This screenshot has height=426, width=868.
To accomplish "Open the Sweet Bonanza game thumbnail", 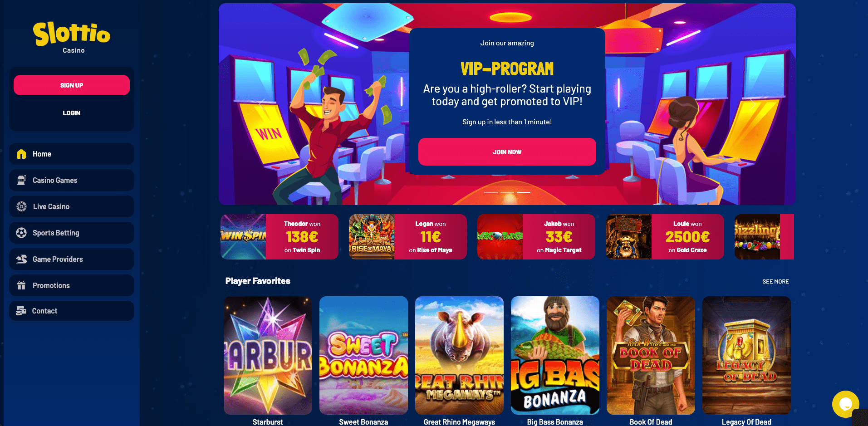I will click(x=363, y=355).
